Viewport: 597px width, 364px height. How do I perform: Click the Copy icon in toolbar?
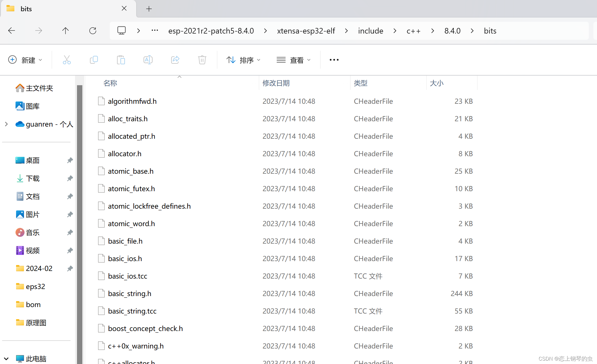(x=94, y=60)
